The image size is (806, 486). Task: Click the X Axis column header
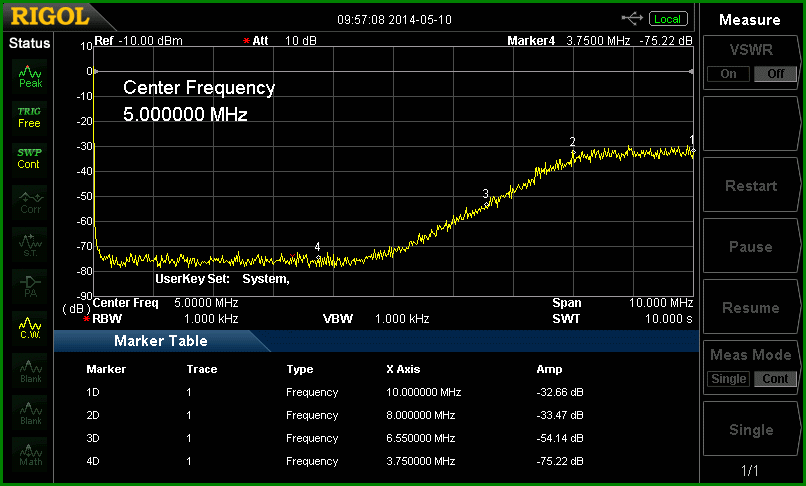coord(403,369)
